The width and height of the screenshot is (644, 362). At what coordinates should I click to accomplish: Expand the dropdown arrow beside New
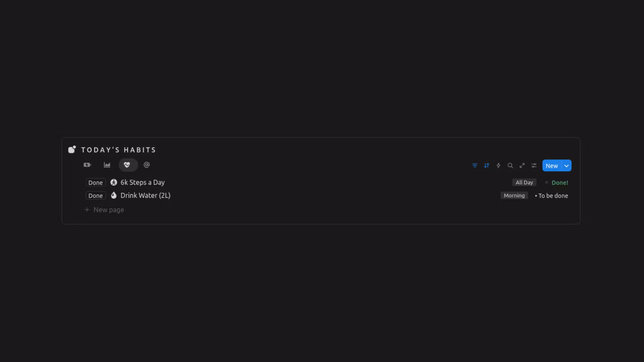[x=567, y=166]
